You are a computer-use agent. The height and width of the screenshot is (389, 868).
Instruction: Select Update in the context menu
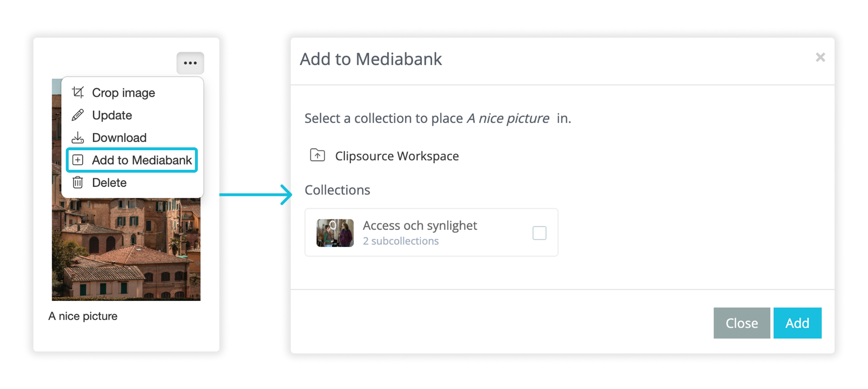point(112,115)
